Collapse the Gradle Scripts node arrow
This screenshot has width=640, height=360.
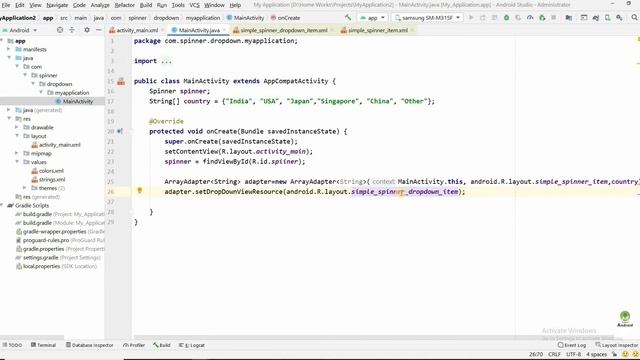(x=2, y=205)
